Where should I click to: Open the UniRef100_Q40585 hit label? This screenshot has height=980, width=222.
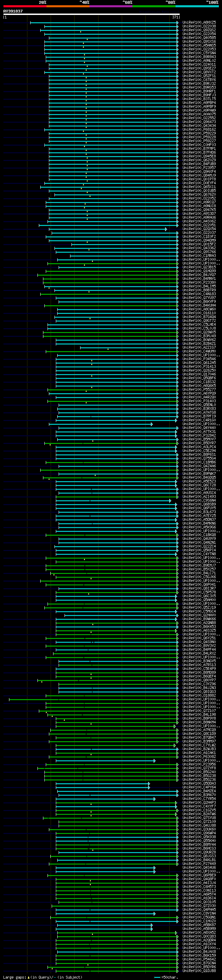(x=199, y=38)
